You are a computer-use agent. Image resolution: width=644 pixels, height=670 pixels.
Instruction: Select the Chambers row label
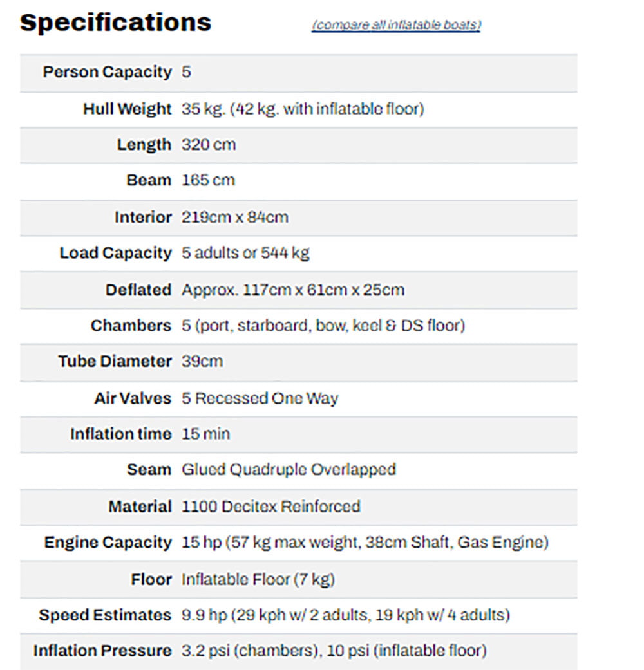tap(131, 326)
